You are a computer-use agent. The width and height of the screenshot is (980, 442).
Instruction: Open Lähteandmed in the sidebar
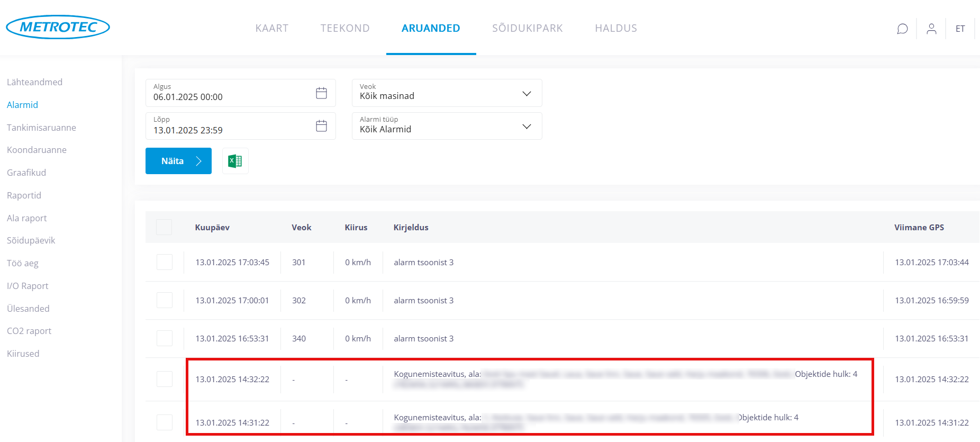click(34, 82)
